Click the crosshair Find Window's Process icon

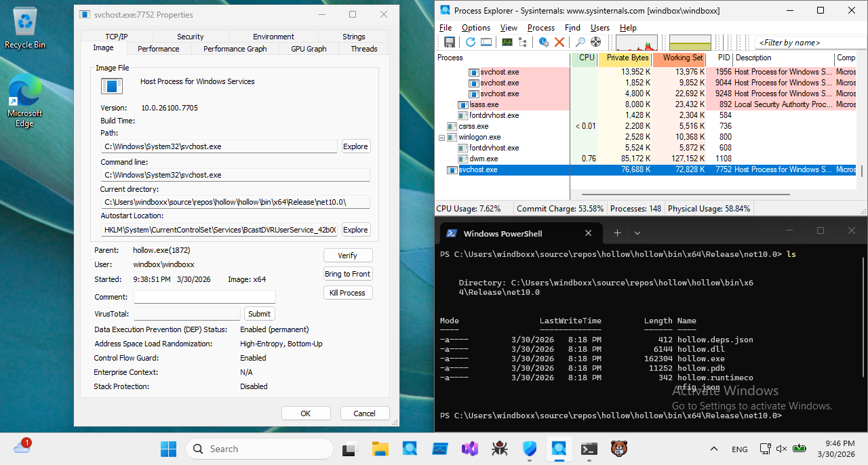[597, 42]
